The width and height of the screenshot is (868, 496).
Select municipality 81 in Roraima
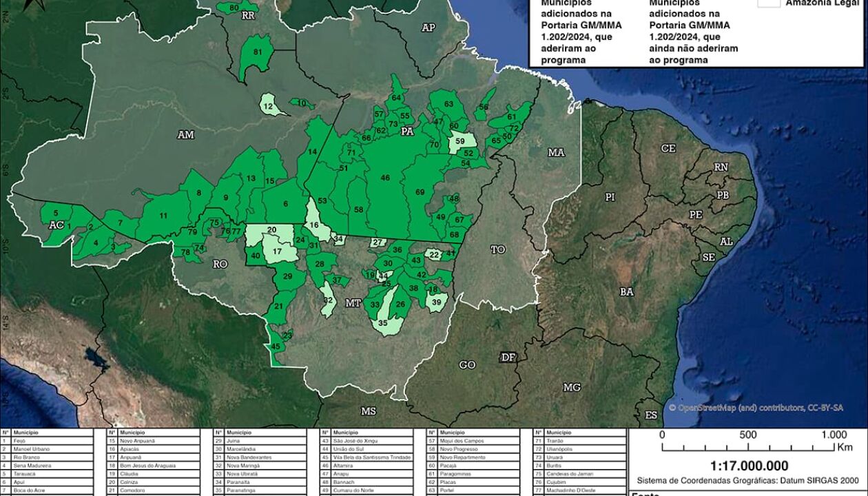(x=258, y=52)
